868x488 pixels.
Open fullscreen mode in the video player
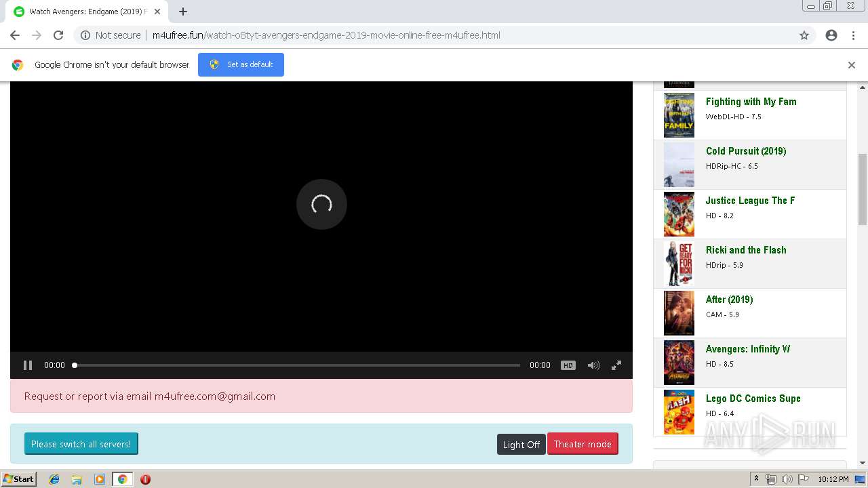[x=616, y=365]
